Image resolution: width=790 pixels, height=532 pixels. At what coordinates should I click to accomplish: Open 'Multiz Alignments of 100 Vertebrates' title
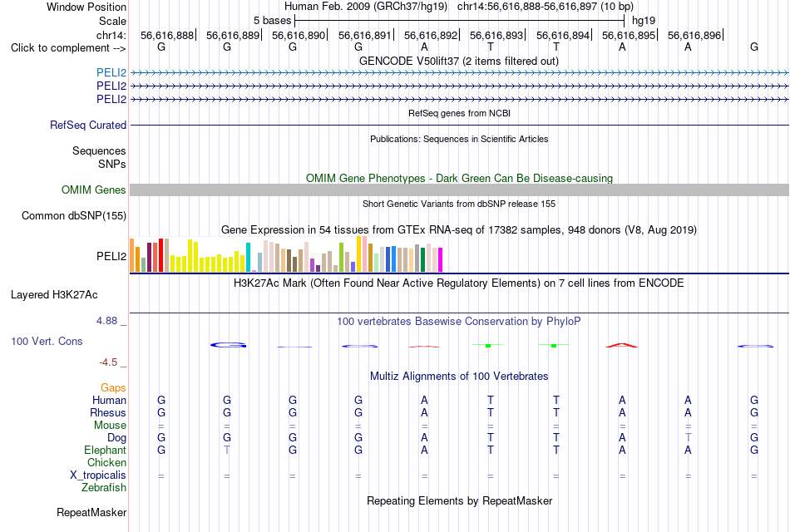459,377
